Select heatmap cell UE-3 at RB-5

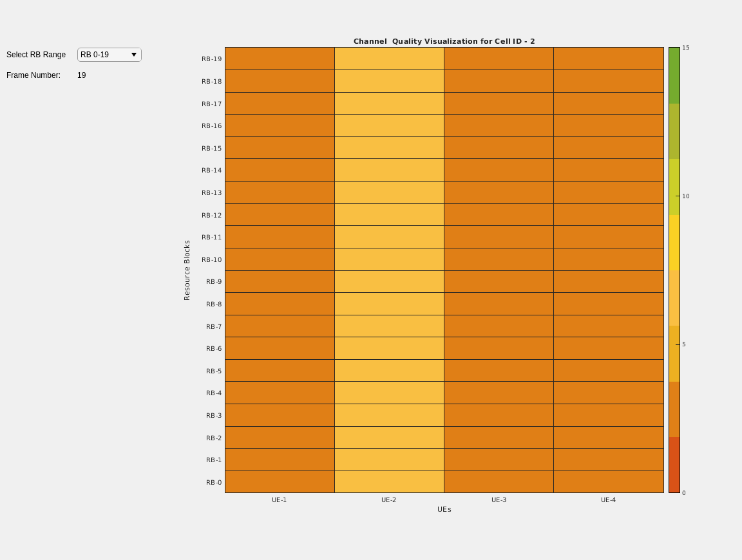(x=499, y=371)
